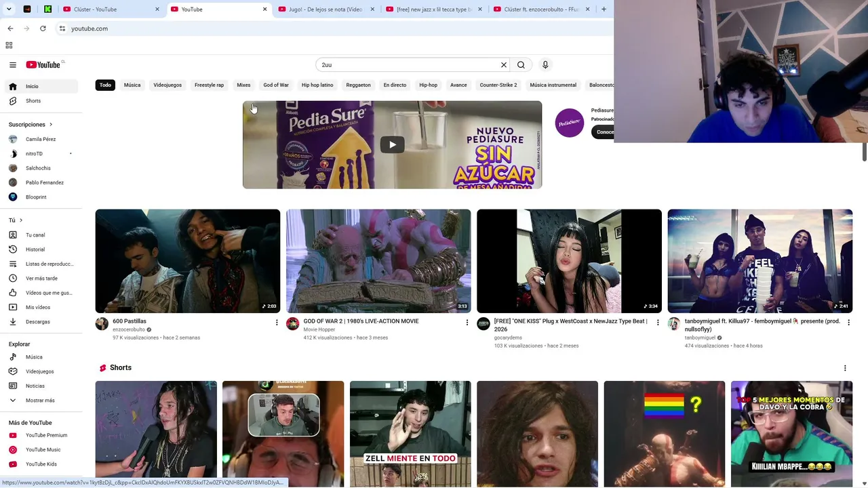Open the Shorts section options menu
The image size is (868, 488).
tap(845, 368)
